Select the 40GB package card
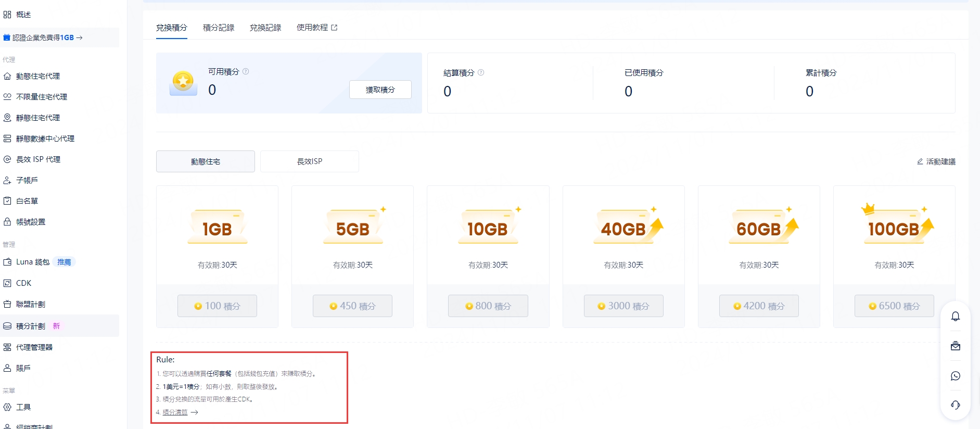This screenshot has height=429, width=980. point(623,234)
